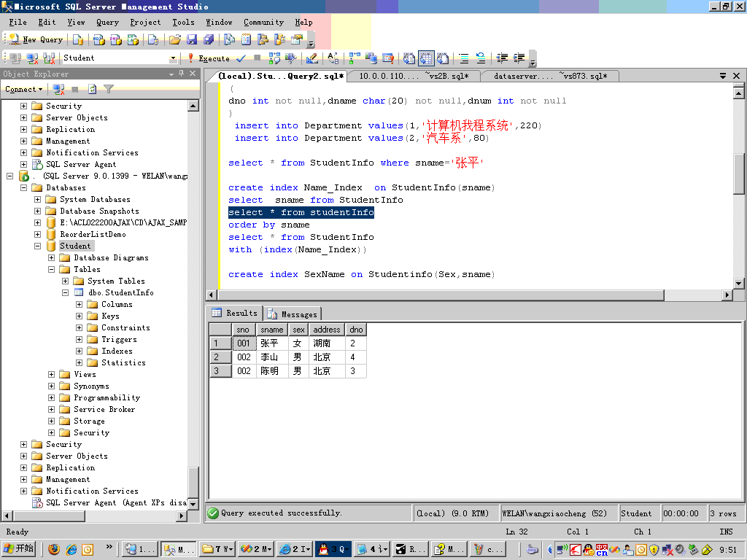This screenshot has width=747, height=560.
Task: Switch to dataserver vs873.sql tab
Action: [550, 76]
